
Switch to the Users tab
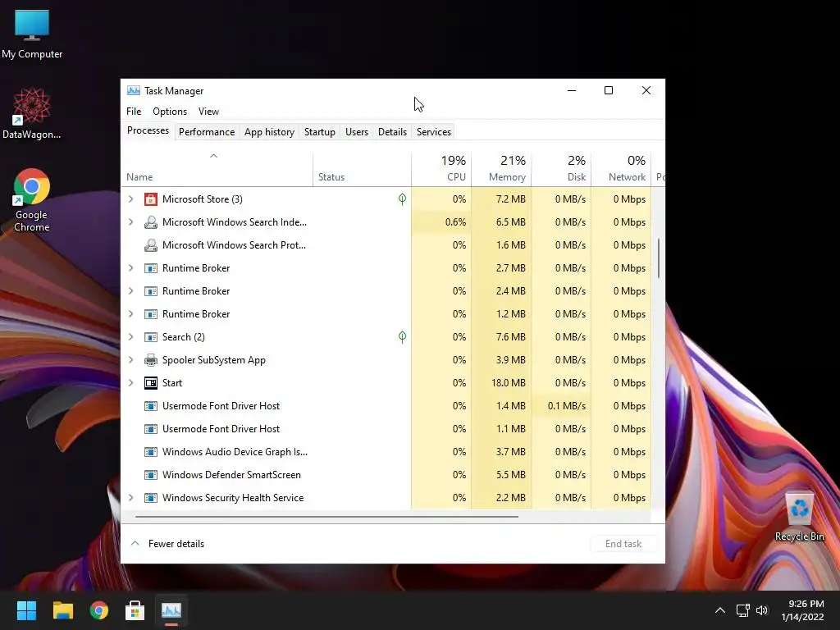(357, 132)
